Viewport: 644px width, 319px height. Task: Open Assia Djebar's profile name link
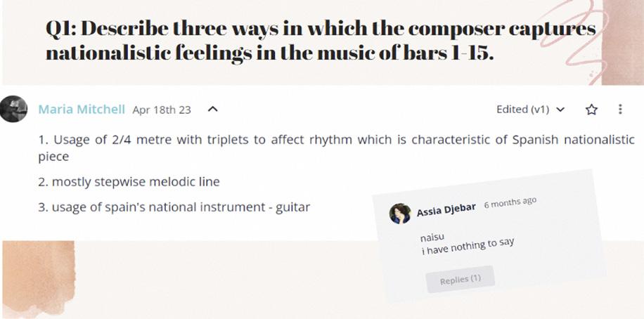(446, 209)
